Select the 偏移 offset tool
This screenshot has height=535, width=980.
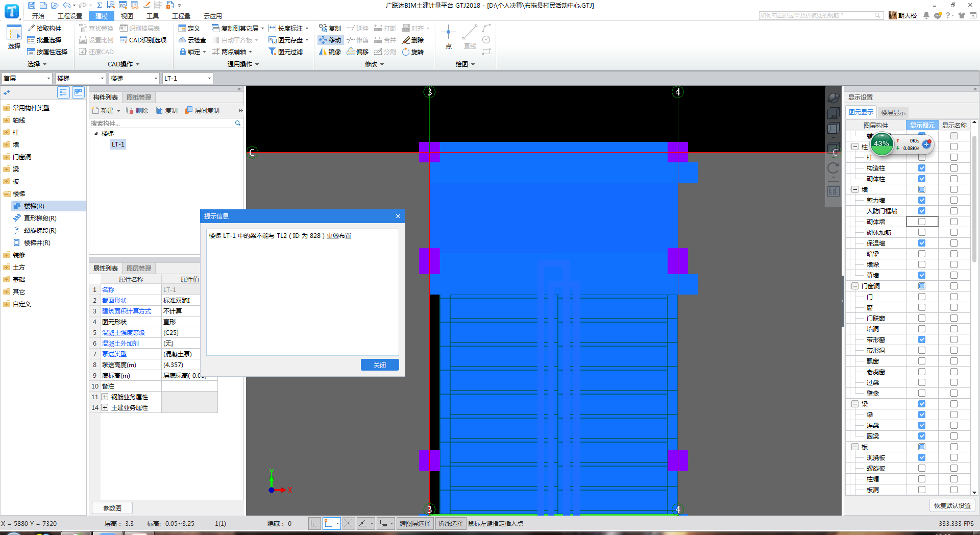(x=357, y=52)
